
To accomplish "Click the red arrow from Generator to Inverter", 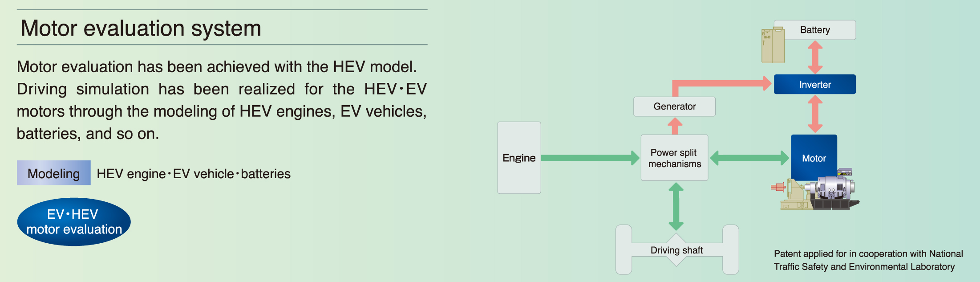I will click(x=721, y=86).
